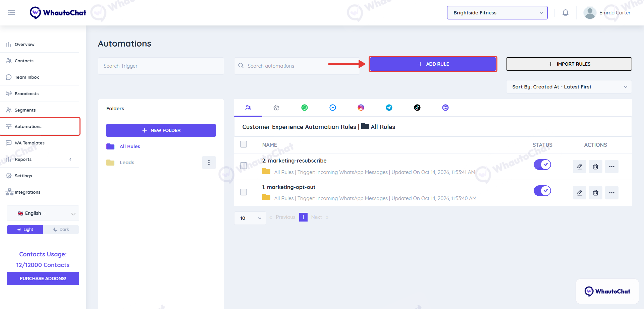Expand the Reports submenu chevron
Image resolution: width=644 pixels, height=309 pixels.
click(70, 159)
